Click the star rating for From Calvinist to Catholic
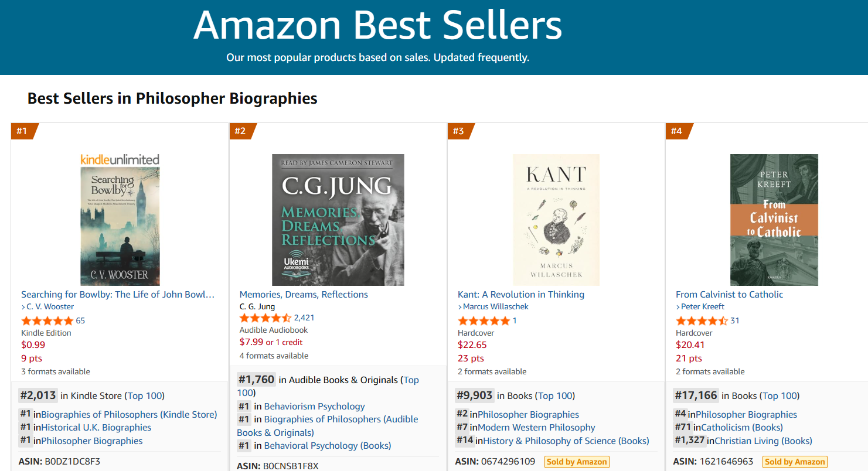Viewport: 868px width, 471px height. pos(702,320)
